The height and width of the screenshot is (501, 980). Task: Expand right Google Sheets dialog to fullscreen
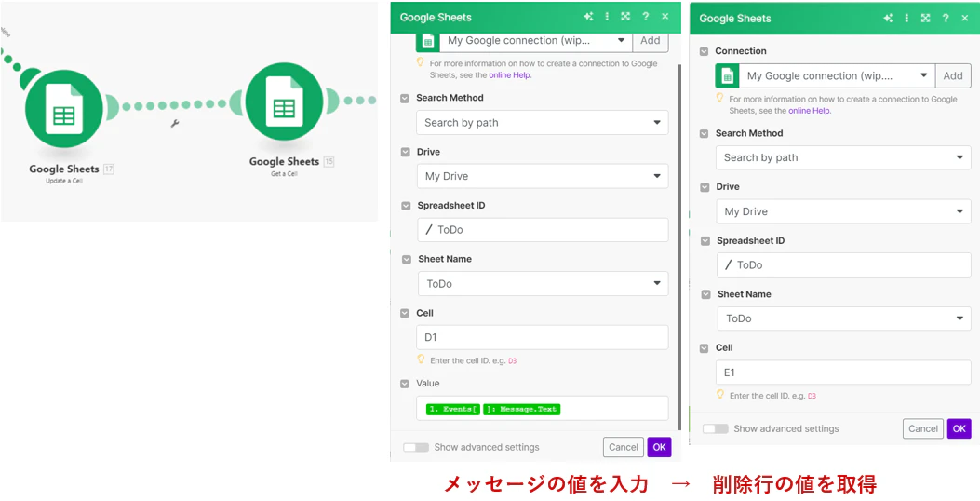[x=926, y=18]
